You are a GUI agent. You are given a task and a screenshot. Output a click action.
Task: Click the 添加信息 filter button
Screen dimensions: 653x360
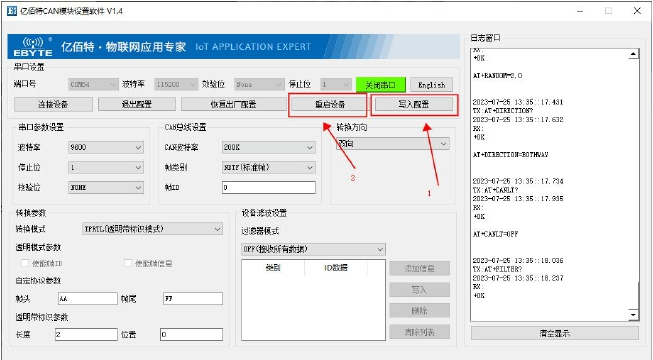(x=419, y=268)
